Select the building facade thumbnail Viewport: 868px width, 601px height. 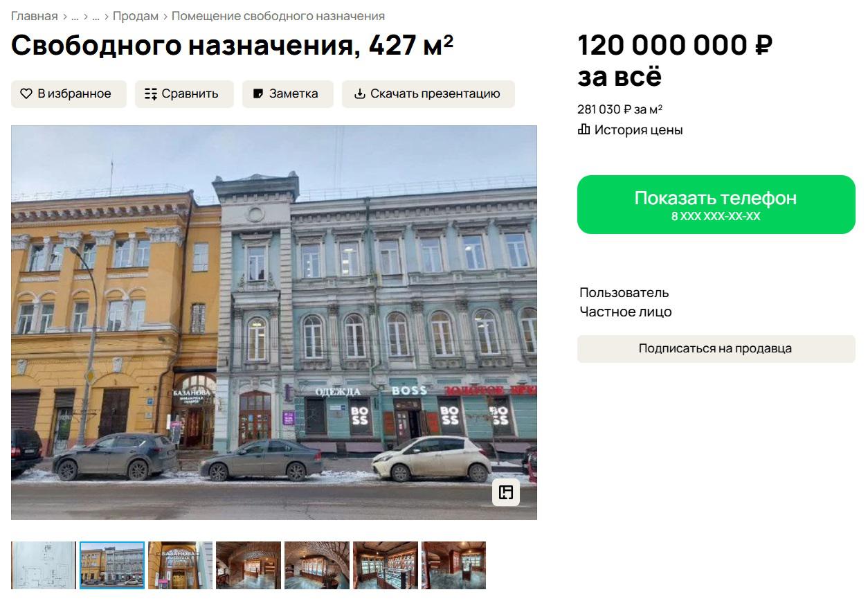(112, 565)
